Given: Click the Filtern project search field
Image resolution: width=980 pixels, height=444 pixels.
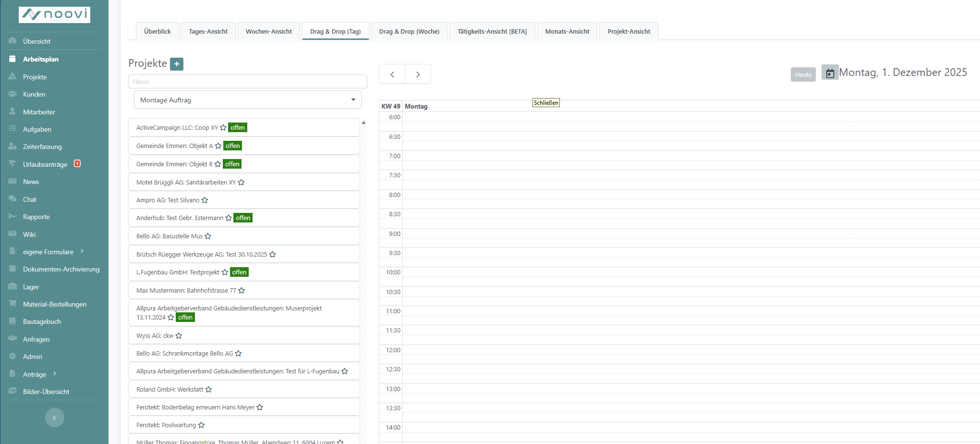Looking at the screenshot, I should [x=248, y=82].
